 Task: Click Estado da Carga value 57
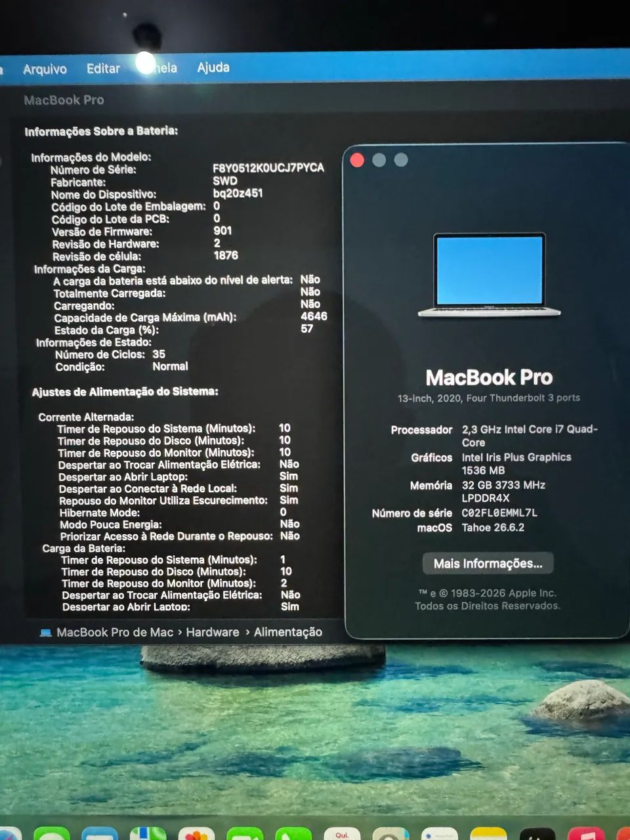pos(307,329)
